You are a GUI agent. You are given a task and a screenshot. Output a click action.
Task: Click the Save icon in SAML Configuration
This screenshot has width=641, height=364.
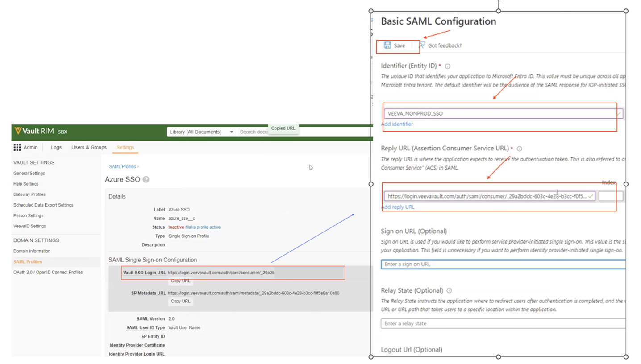coord(387,45)
